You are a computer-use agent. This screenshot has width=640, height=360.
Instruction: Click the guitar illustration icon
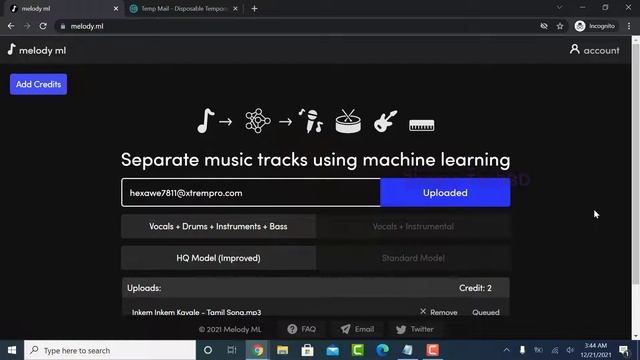click(385, 121)
